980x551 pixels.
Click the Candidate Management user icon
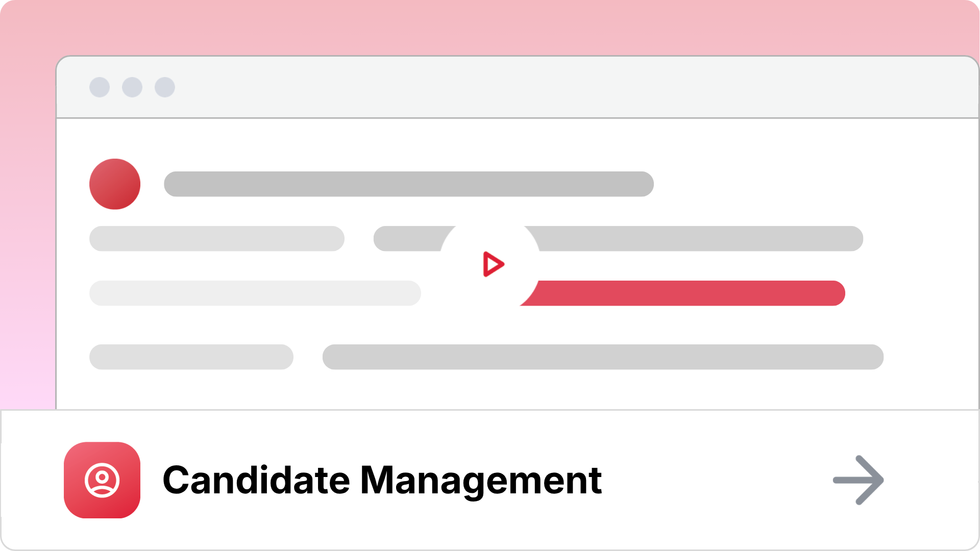(102, 480)
